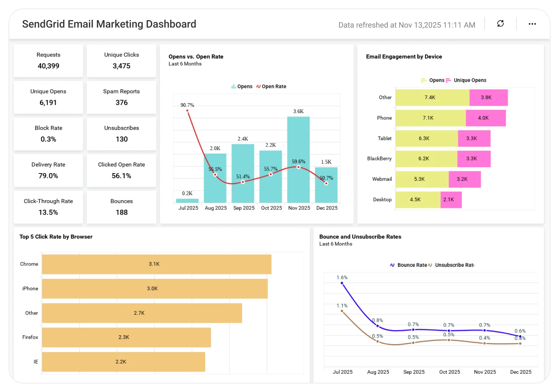Click the Desktop Opens 4.5K bar segment
The height and width of the screenshot is (392, 559).
pyautogui.click(x=418, y=200)
